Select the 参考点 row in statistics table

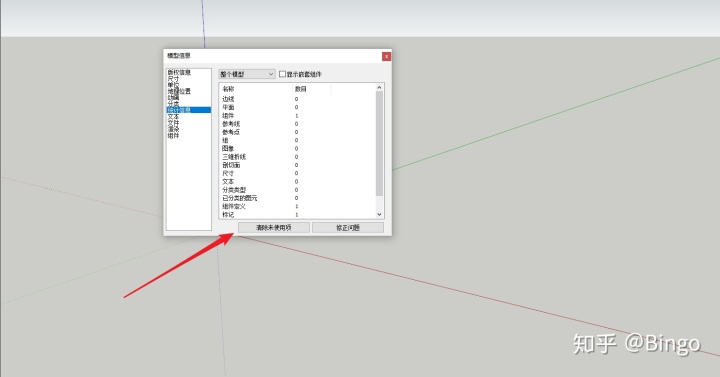coord(297,132)
